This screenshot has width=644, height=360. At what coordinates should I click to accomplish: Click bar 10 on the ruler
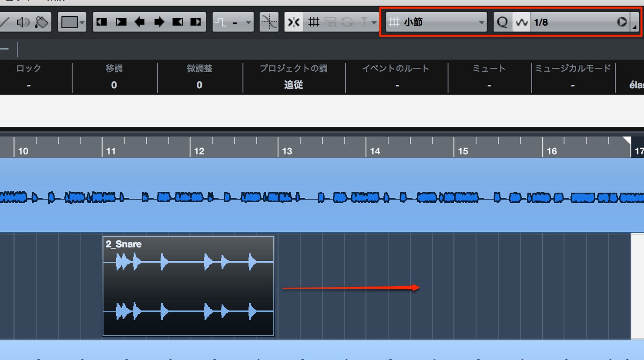tap(23, 151)
